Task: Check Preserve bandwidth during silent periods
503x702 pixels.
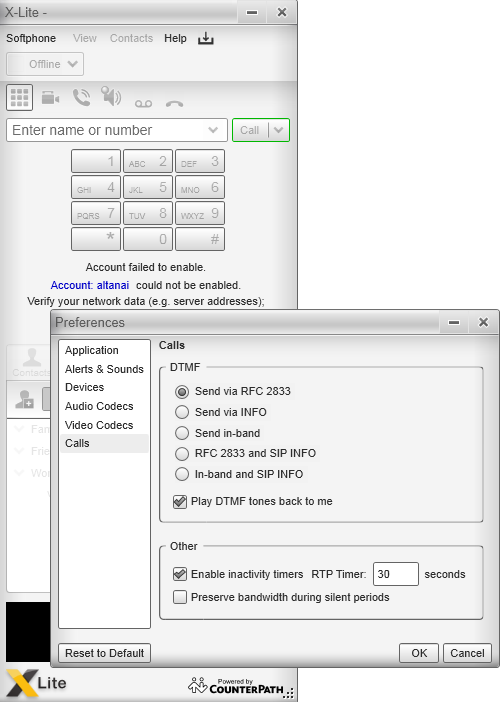Action: (x=180, y=597)
